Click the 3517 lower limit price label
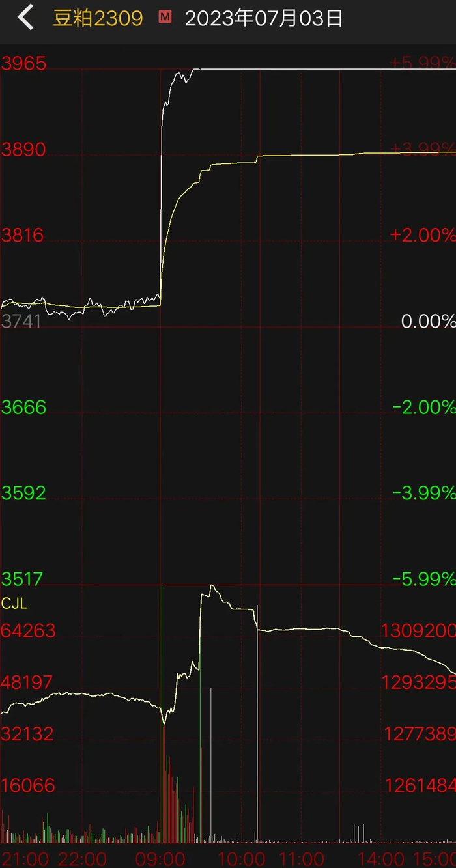 point(23,578)
